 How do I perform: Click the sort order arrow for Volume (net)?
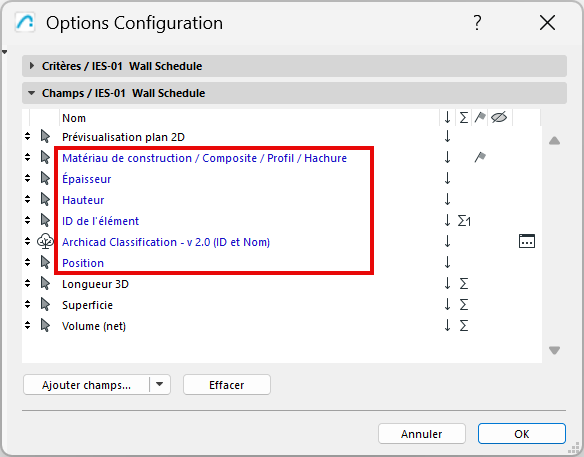(x=447, y=325)
